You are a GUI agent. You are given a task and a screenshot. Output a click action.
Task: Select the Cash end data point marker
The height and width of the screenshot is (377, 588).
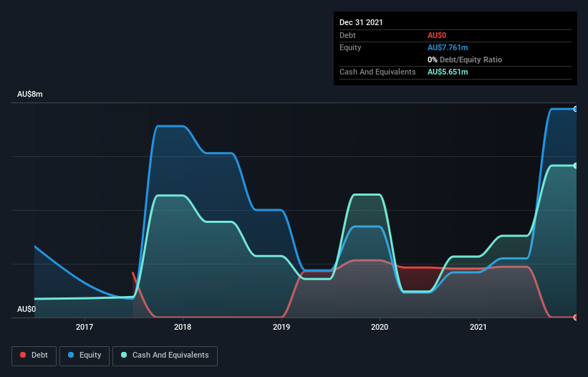pos(576,166)
